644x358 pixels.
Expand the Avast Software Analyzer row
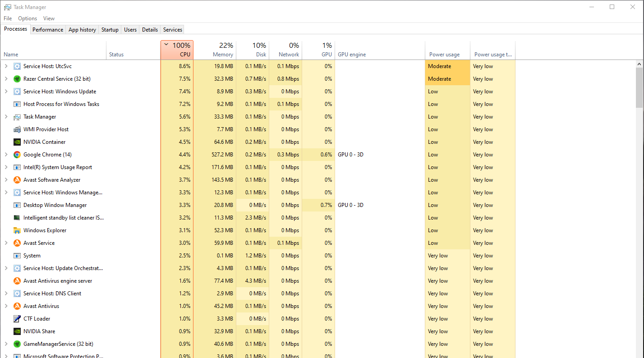pyautogui.click(x=6, y=180)
